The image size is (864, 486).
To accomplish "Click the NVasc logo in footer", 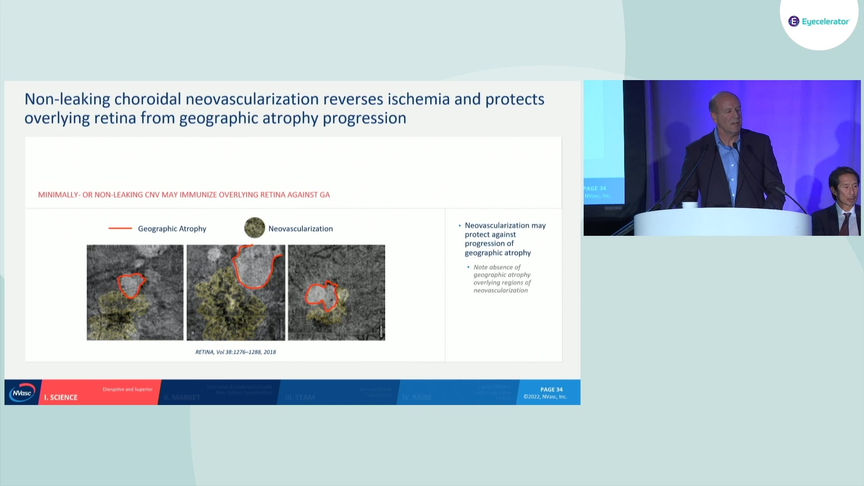I will point(22,392).
